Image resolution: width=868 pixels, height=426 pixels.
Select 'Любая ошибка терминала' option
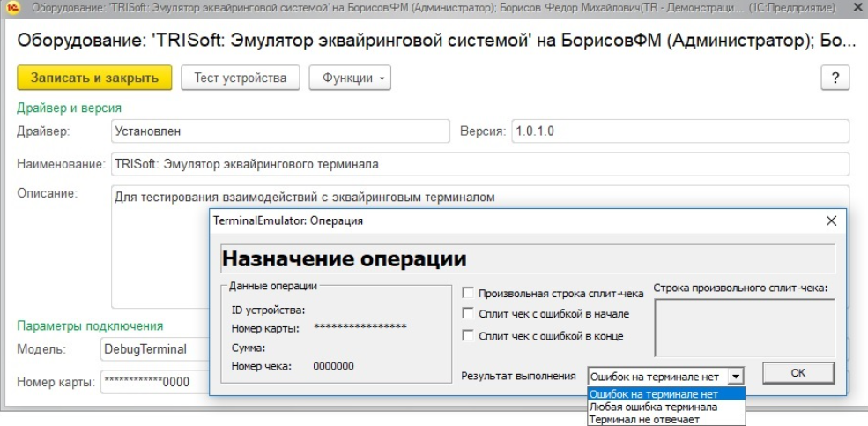pos(666,407)
